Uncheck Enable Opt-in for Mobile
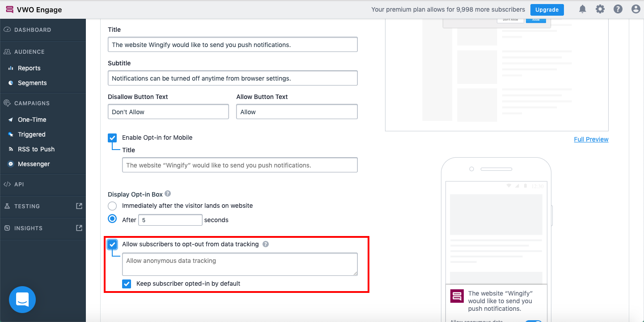This screenshot has width=644, height=322. click(112, 137)
